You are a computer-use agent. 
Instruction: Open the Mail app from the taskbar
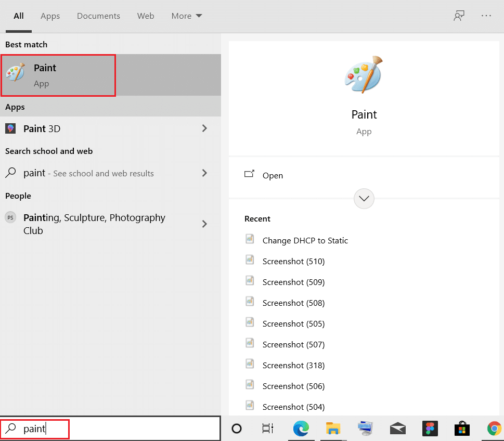(x=397, y=429)
